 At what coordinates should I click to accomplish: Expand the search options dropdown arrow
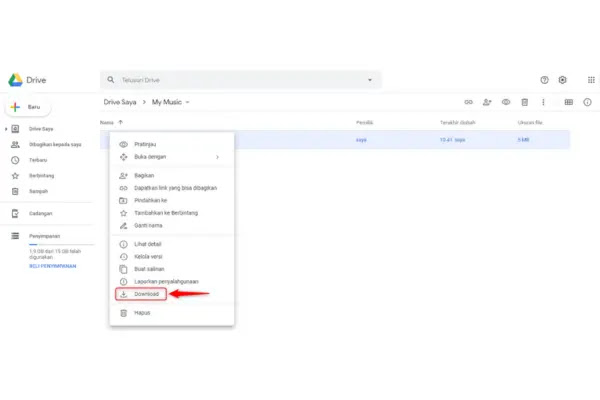[x=371, y=80]
